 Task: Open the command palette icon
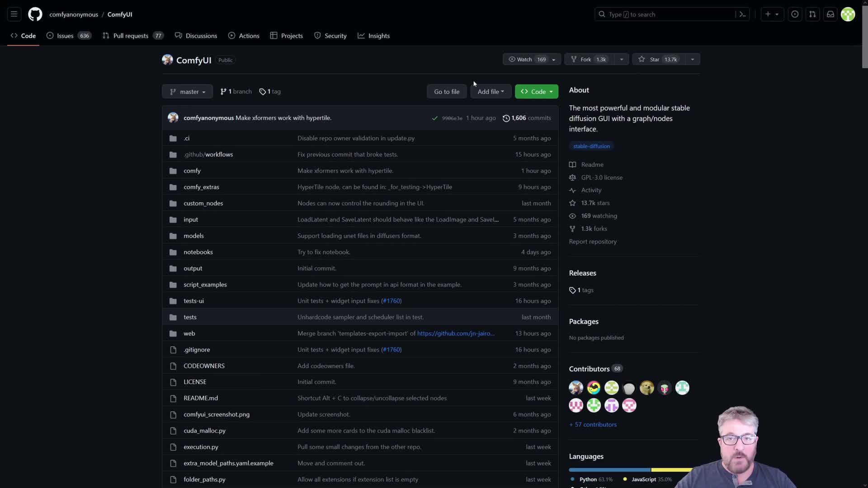pos(742,14)
